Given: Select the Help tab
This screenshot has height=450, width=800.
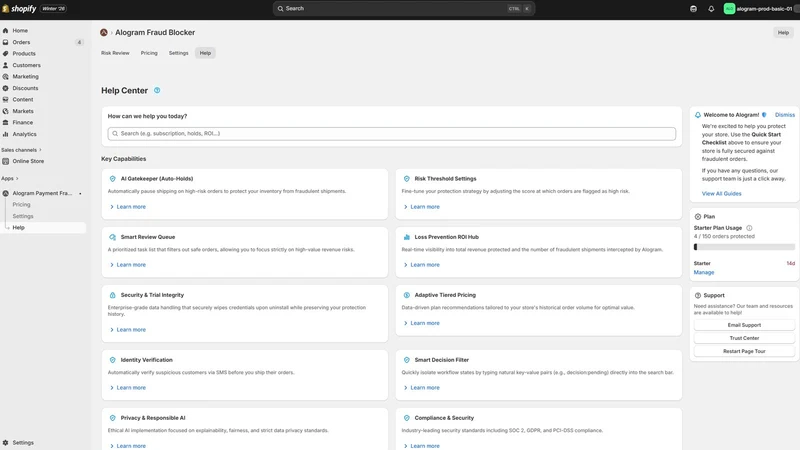Looking at the screenshot, I should [x=205, y=53].
